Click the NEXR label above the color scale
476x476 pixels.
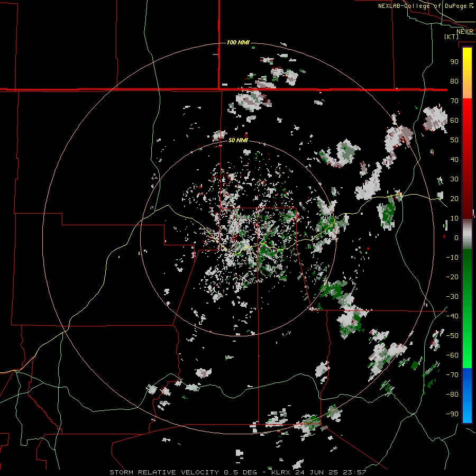coord(465,32)
